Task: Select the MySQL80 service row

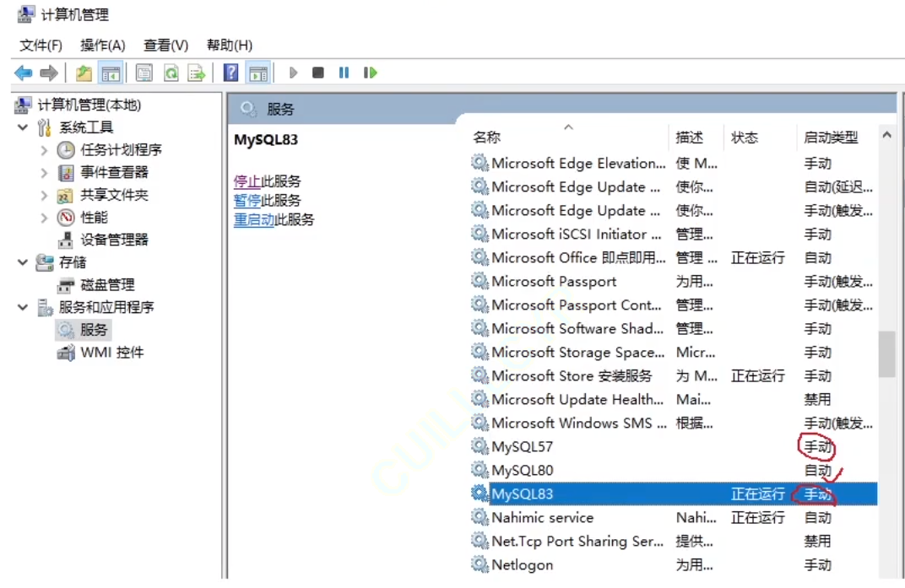Action: click(674, 470)
